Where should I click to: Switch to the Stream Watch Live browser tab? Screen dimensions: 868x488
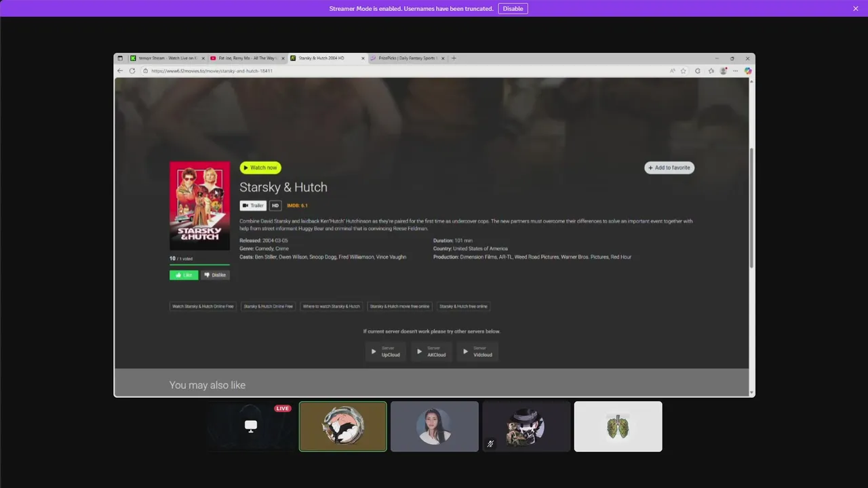pyautogui.click(x=167, y=58)
